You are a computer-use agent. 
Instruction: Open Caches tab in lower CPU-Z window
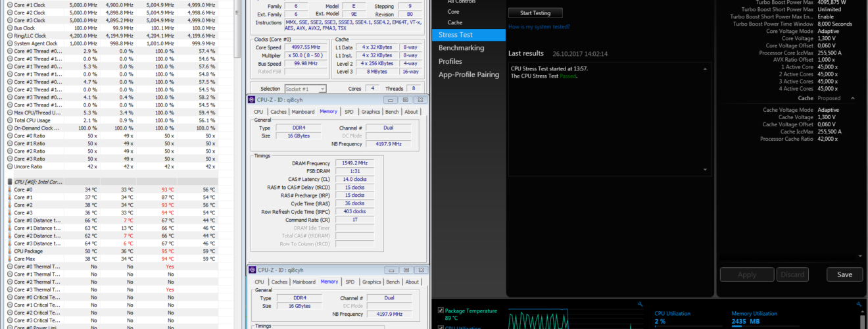[x=279, y=282]
